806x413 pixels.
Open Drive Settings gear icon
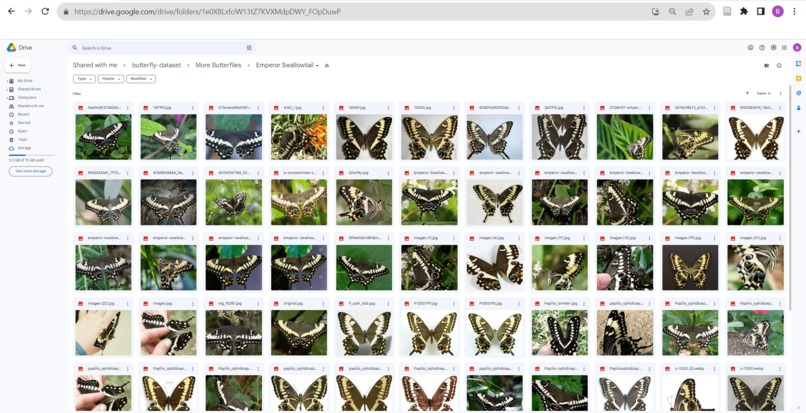(x=773, y=47)
